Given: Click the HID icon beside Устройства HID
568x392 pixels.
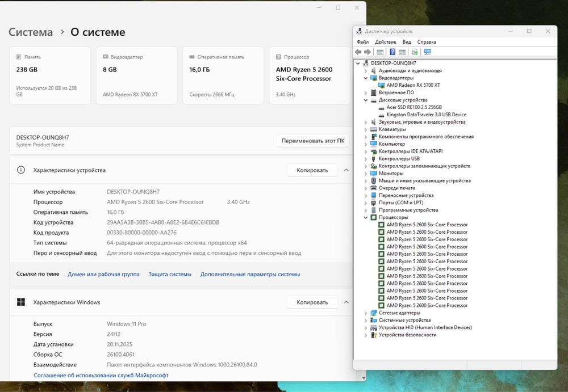Looking at the screenshot, I should (374, 327).
